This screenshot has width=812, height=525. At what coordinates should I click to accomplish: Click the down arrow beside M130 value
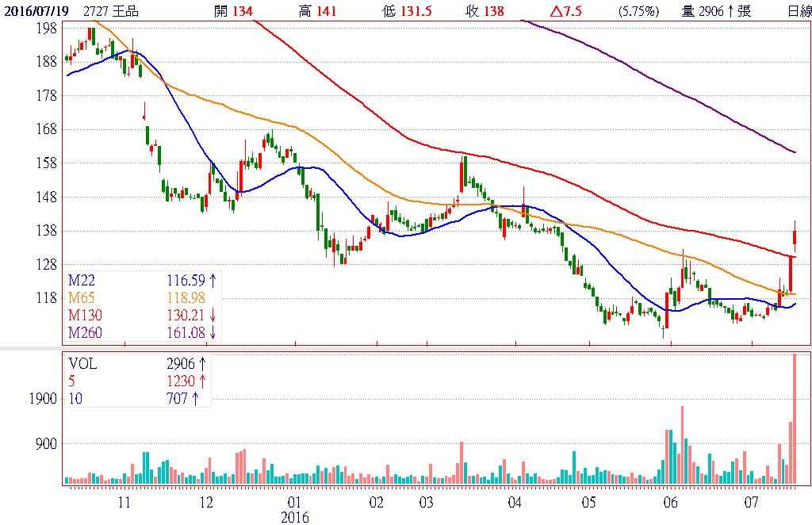pyautogui.click(x=213, y=315)
